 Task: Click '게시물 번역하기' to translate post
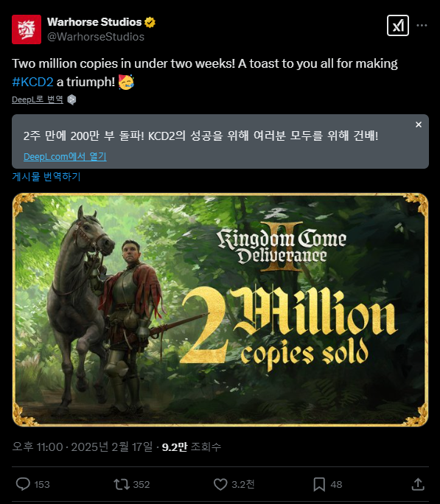pos(46,176)
